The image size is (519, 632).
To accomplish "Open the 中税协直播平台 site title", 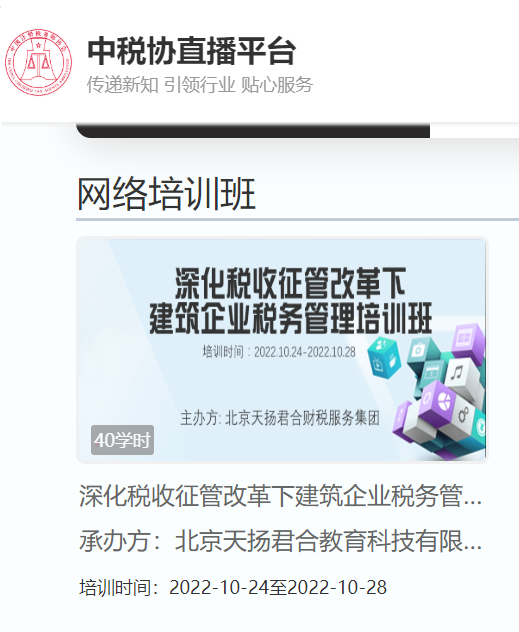I will (x=192, y=51).
